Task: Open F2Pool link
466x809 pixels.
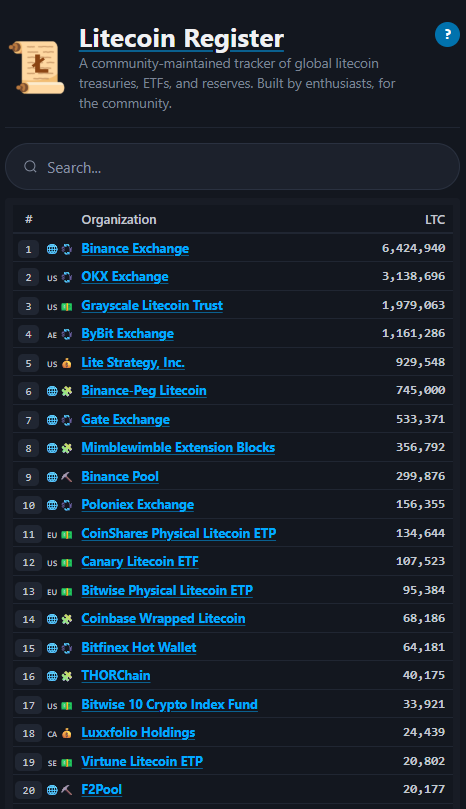Action: [102, 790]
